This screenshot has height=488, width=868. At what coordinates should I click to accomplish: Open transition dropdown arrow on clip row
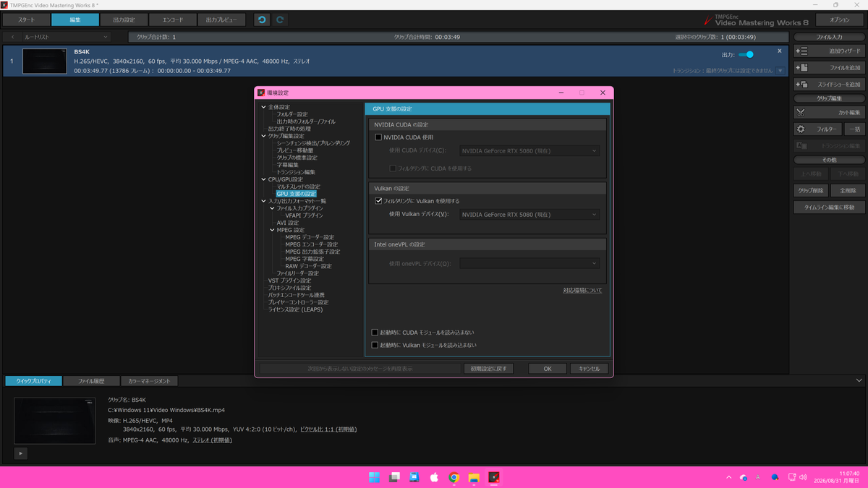780,71
